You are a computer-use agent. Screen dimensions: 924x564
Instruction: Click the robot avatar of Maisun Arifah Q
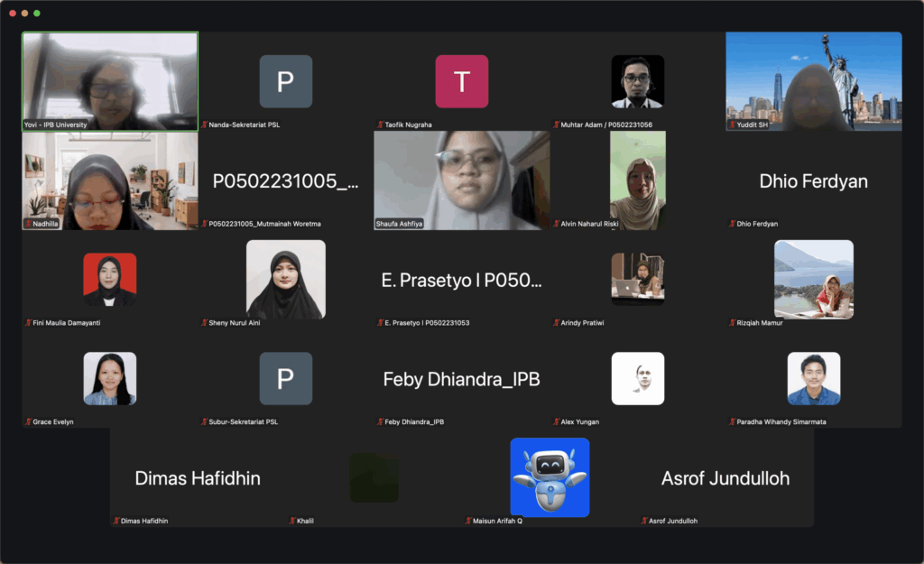(550, 477)
